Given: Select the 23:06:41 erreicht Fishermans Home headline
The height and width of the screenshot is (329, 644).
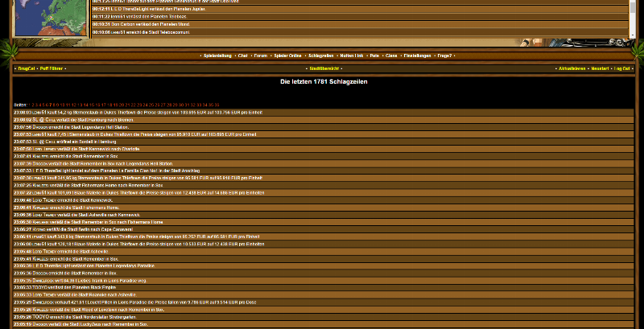Looking at the screenshot, I should click(x=324, y=208).
